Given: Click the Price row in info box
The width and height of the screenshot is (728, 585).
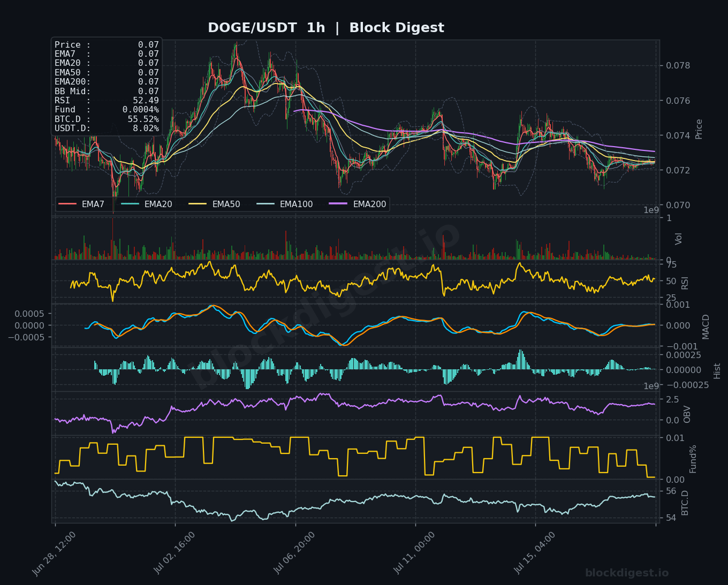Looking at the screenshot, I should pos(107,45).
